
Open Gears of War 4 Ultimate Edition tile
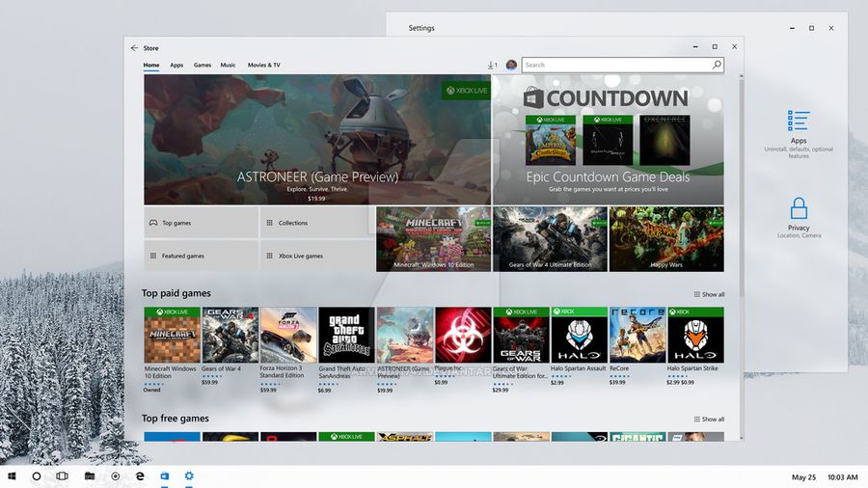pyautogui.click(x=551, y=239)
